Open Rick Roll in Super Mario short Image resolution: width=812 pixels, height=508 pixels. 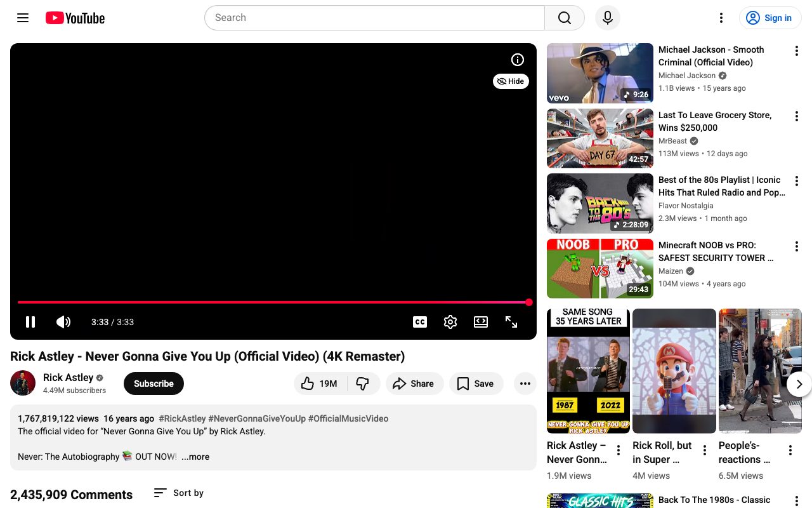pos(674,371)
